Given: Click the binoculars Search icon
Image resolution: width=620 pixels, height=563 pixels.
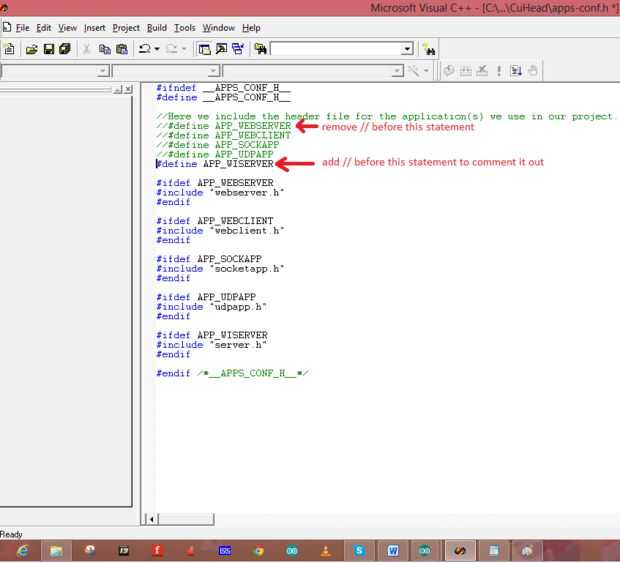Looking at the screenshot, I should point(429,49).
